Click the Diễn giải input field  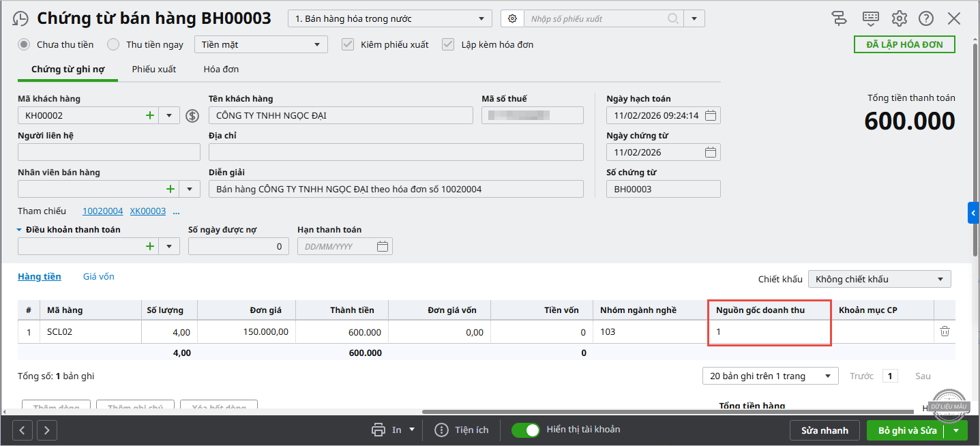[396, 190]
